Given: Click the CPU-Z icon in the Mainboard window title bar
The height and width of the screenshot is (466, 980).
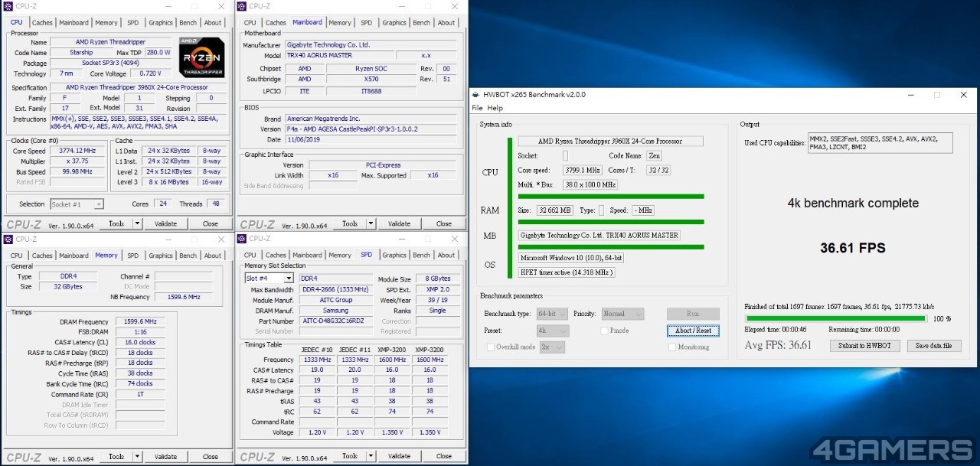Looking at the screenshot, I should tap(241, 6).
